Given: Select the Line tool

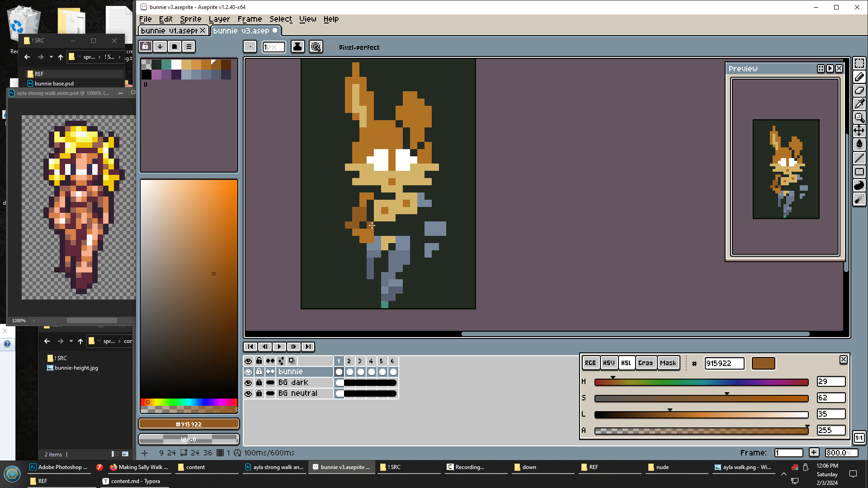Looking at the screenshot, I should point(859,158).
